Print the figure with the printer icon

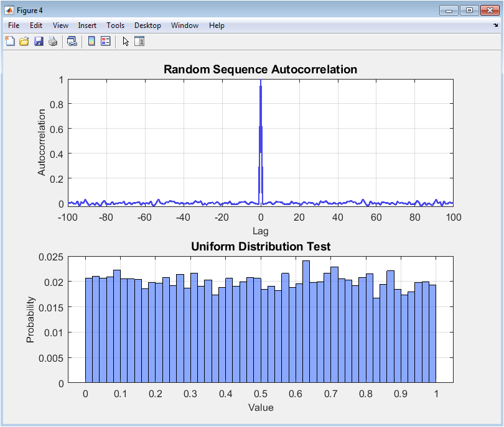pyautogui.click(x=53, y=41)
